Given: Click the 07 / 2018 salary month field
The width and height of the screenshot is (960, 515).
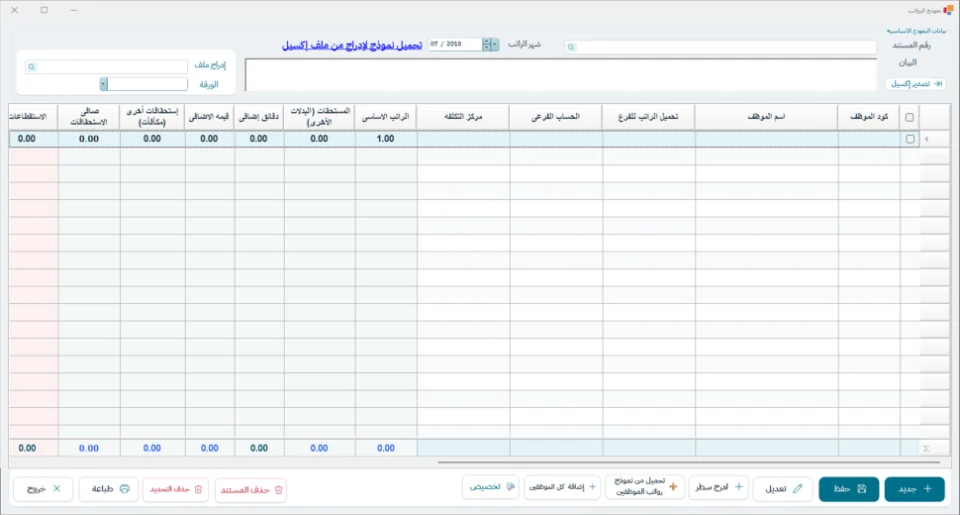Looking at the screenshot, I should [x=456, y=44].
